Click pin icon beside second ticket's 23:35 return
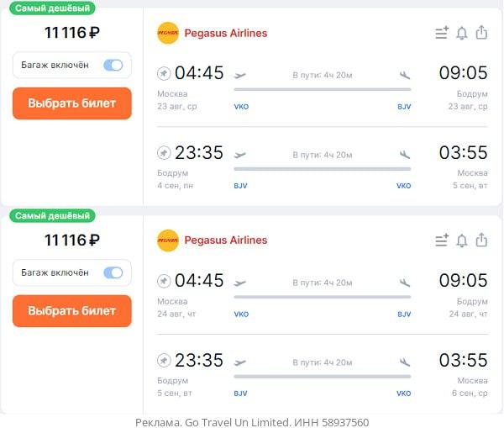 pos(164,361)
